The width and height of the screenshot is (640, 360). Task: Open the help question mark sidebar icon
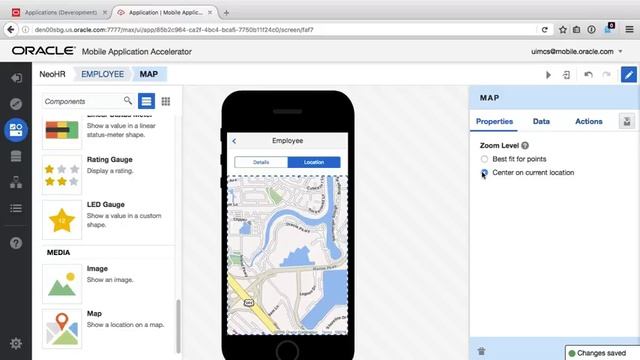16,243
